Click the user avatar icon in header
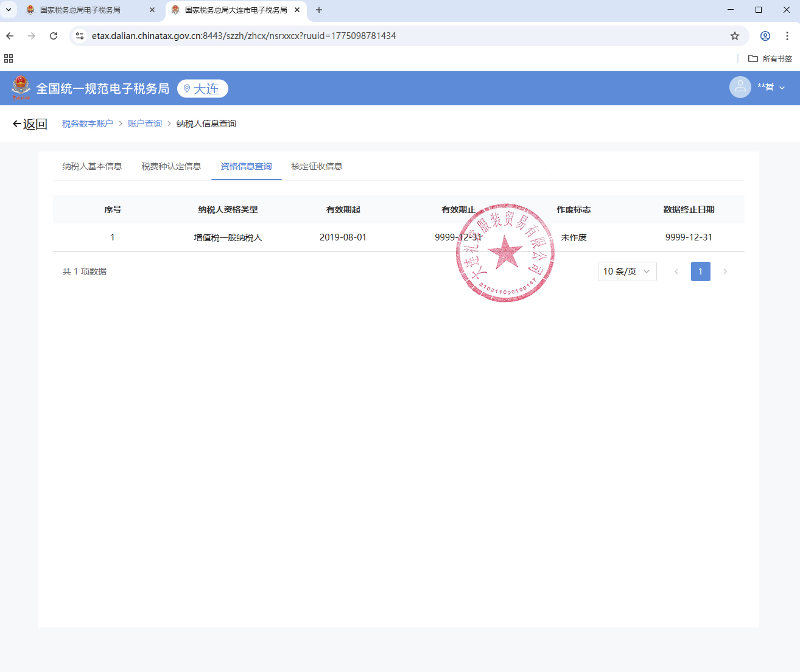 (740, 88)
